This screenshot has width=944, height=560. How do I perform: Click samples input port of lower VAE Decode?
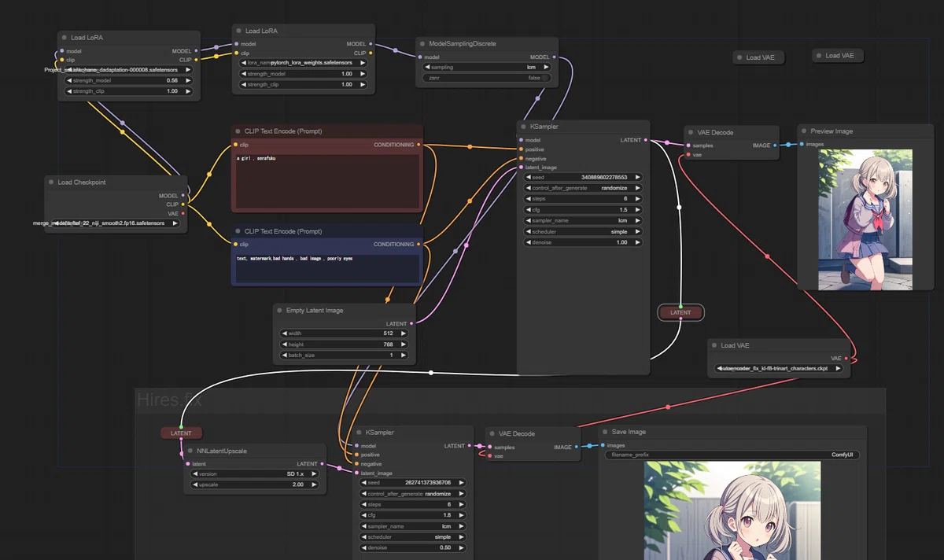pos(489,447)
